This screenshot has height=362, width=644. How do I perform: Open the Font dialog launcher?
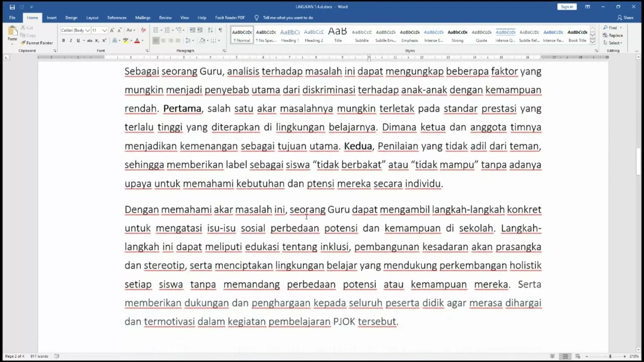[x=147, y=51]
